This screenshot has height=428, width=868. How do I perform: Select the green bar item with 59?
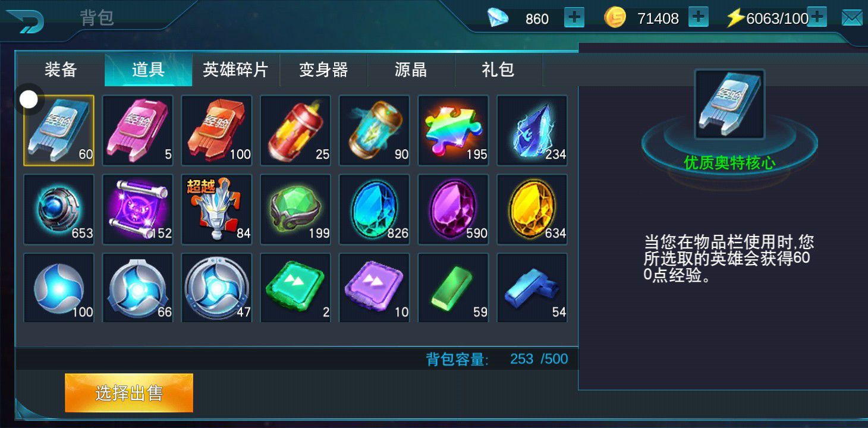(x=453, y=288)
